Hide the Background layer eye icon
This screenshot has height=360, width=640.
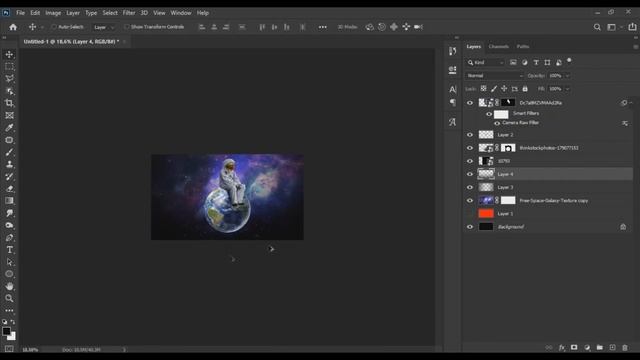tap(470, 227)
